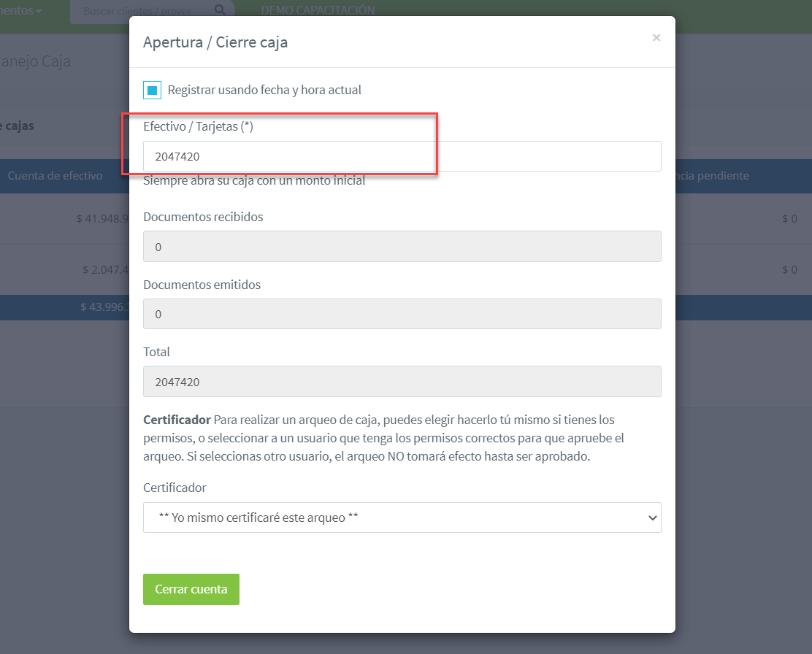Click the "pendiente" column header

[x=714, y=176]
